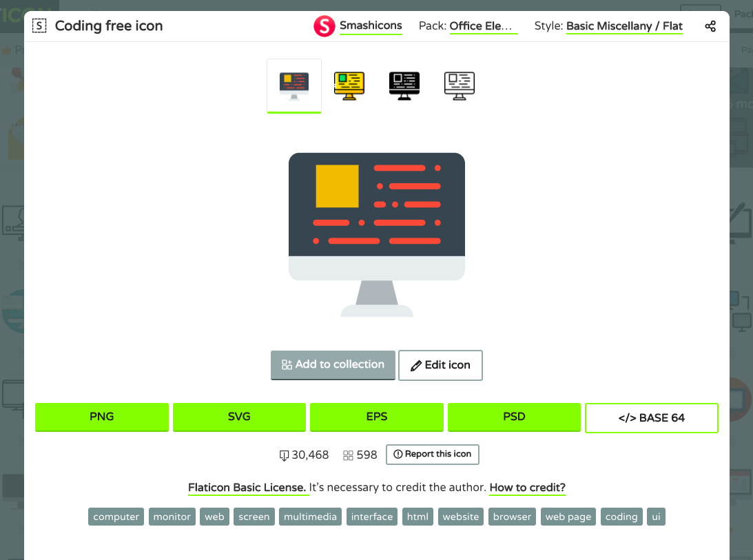Download the icon in EPS format
Image resolution: width=753 pixels, height=560 pixels.
377,417
